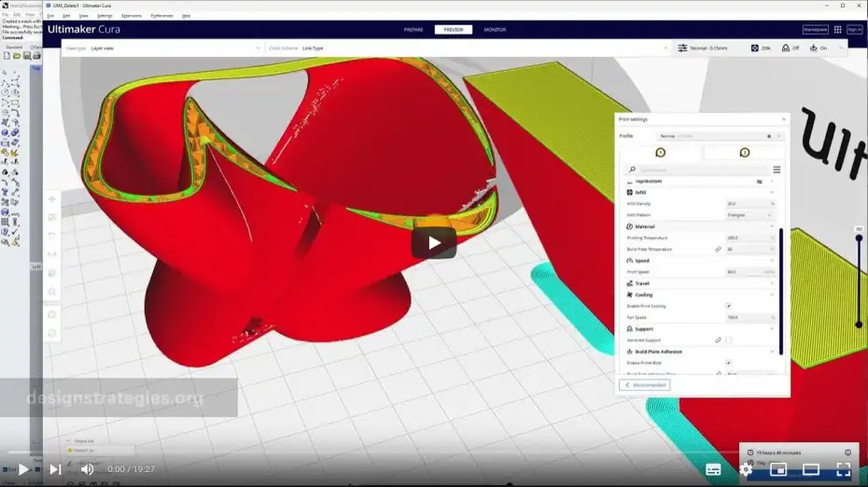The width and height of the screenshot is (868, 487).
Task: Select extruder 2 tab
Action: coord(745,152)
